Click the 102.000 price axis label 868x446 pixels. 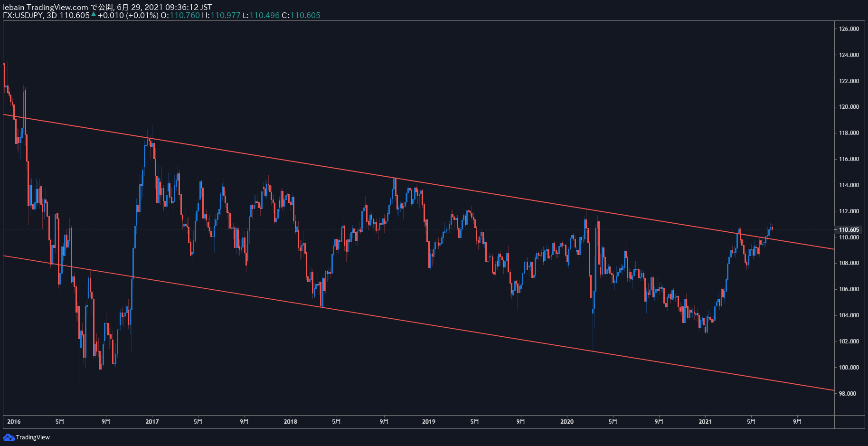[849, 342]
